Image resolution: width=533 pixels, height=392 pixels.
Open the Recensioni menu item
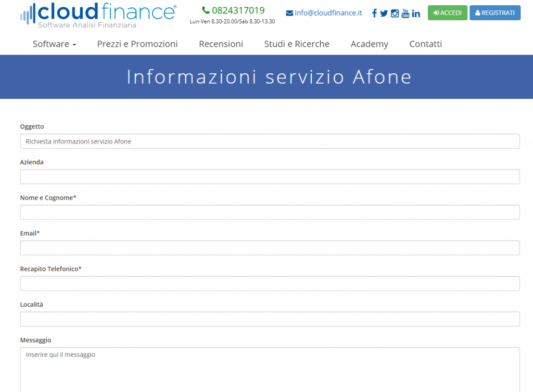click(221, 44)
